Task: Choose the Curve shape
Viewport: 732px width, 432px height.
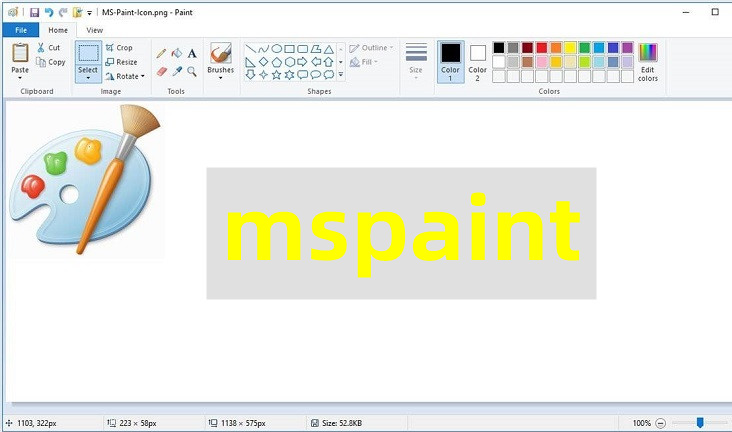Action: [x=263, y=49]
